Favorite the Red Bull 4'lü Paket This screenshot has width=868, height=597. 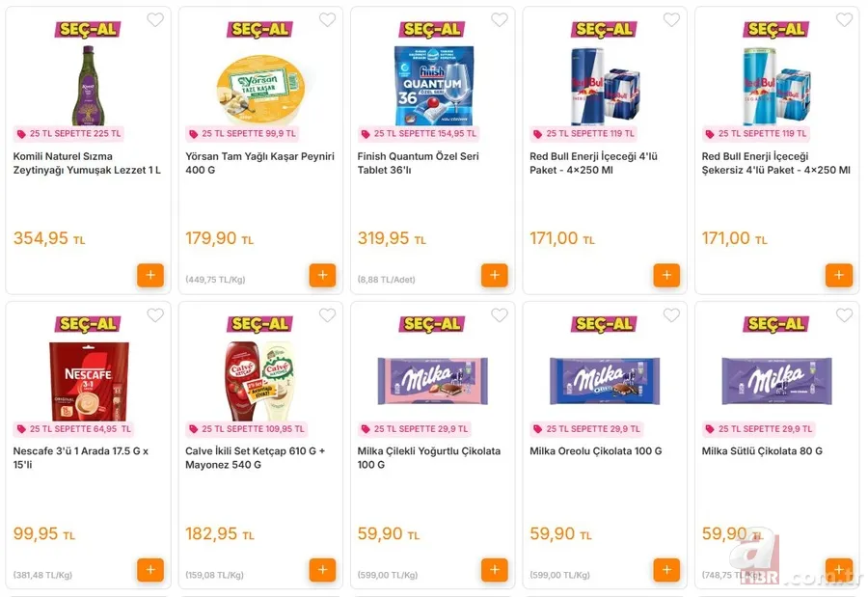click(671, 19)
